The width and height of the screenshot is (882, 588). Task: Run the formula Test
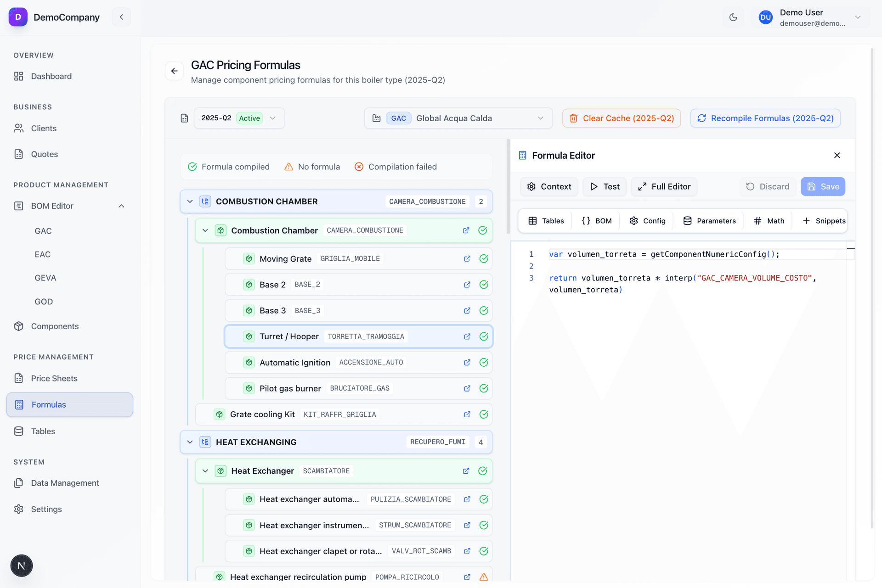click(605, 186)
